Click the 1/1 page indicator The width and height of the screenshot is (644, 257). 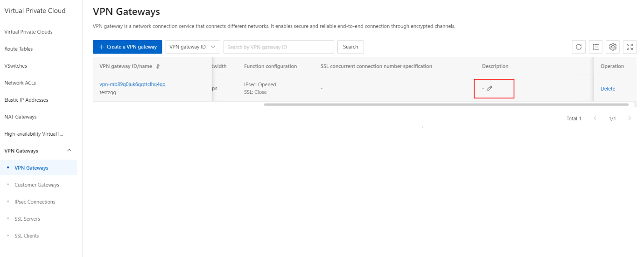tap(612, 118)
